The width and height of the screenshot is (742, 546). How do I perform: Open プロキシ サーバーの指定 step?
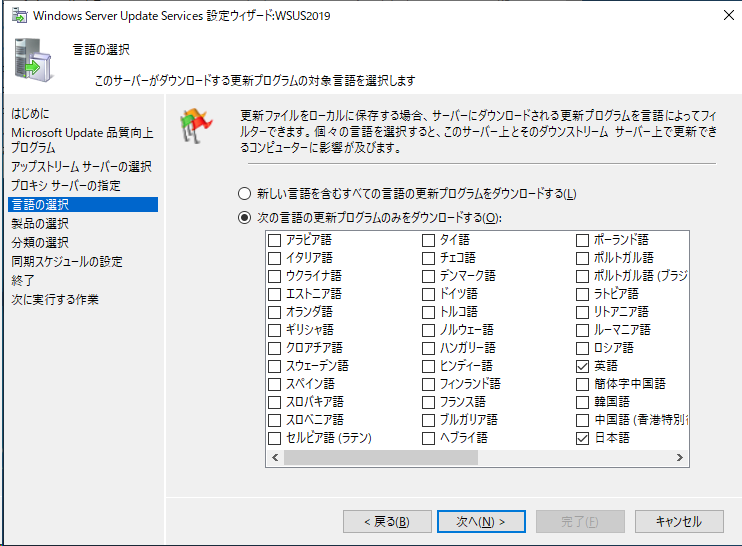pos(66,185)
